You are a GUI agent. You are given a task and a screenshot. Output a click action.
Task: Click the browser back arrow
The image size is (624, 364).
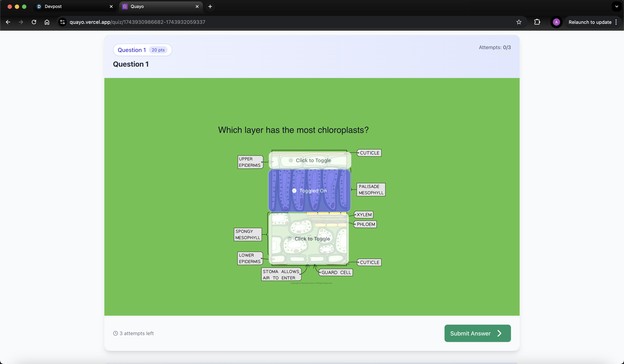(x=8, y=22)
